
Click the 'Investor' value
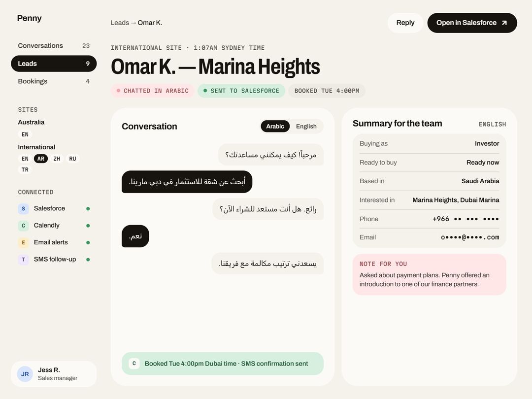[x=487, y=143]
